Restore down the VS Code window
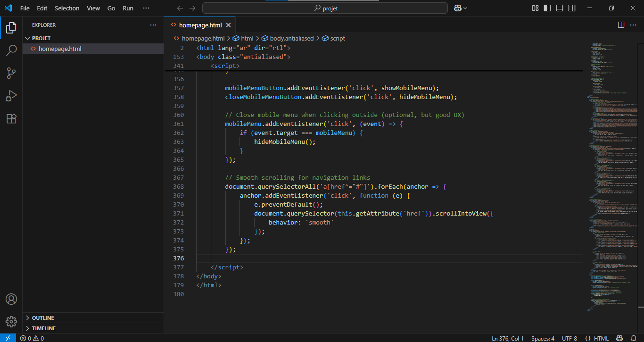This screenshot has width=644, height=342. pyautogui.click(x=611, y=8)
